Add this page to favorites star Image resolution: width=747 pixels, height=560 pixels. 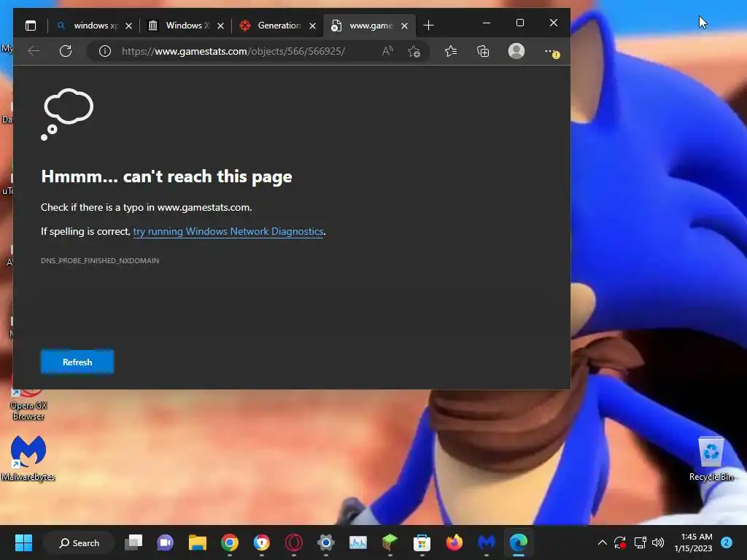tap(414, 51)
